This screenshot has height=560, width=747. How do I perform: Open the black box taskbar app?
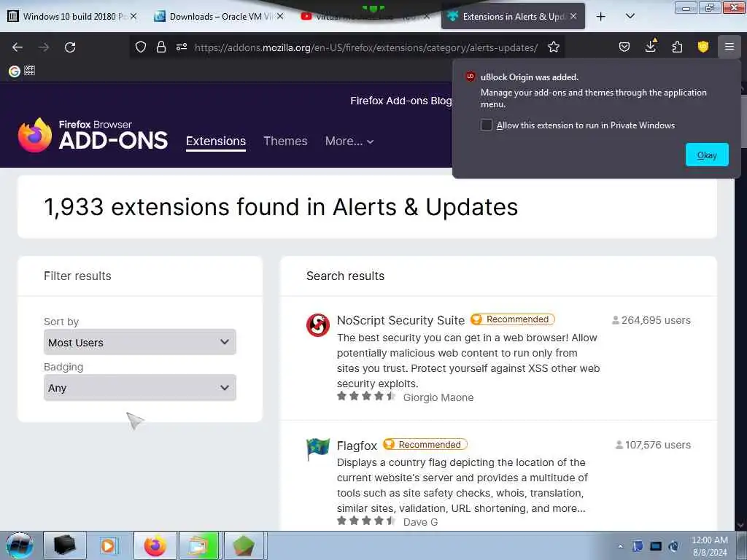coord(65,545)
